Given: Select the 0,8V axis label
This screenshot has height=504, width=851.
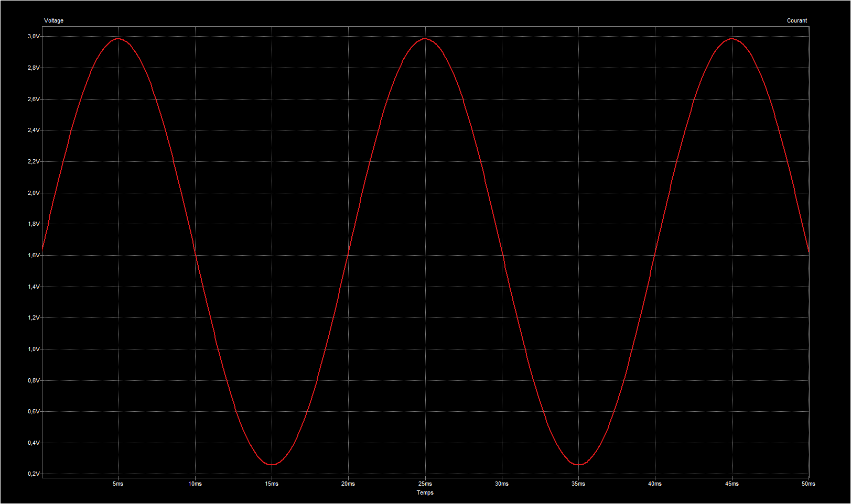Looking at the screenshot, I should point(34,380).
